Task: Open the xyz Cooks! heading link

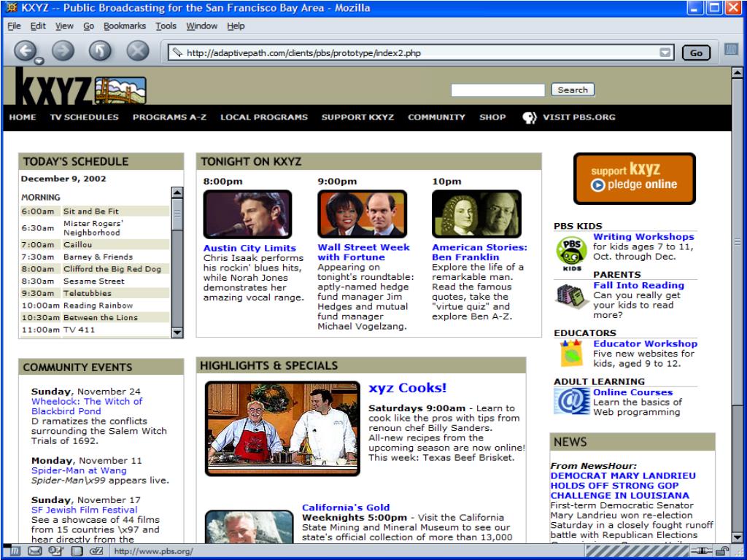Action: (x=407, y=388)
